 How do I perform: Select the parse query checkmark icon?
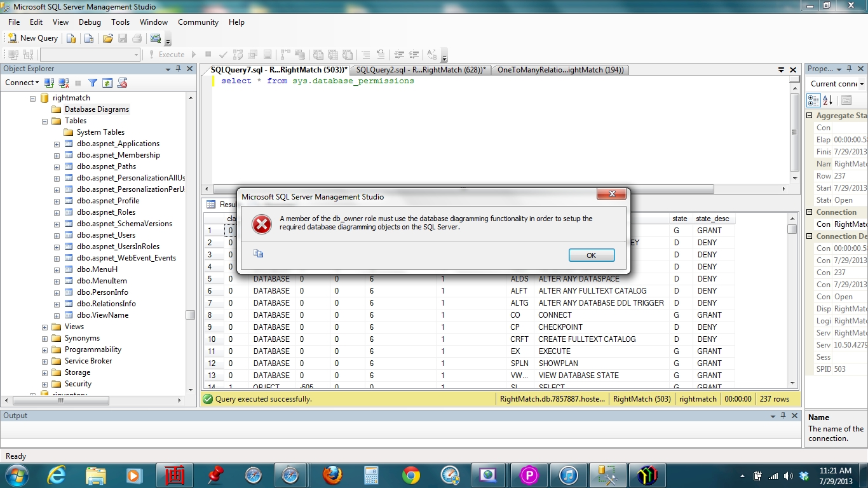click(x=222, y=55)
